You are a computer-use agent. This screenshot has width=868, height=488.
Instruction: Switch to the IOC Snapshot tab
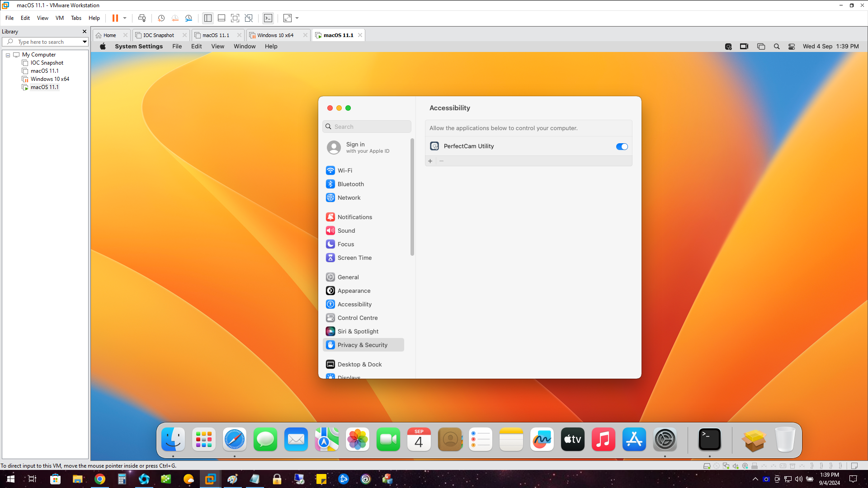pyautogui.click(x=158, y=35)
